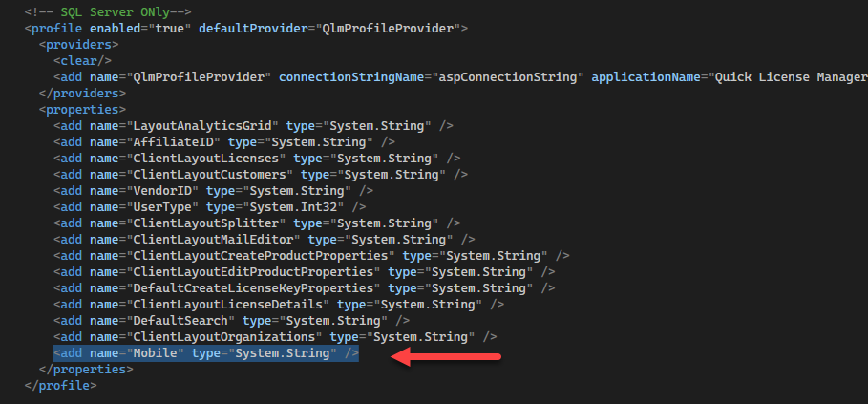Click the red arrow annotation
This screenshot has width=868, height=404.
pyautogui.click(x=446, y=357)
